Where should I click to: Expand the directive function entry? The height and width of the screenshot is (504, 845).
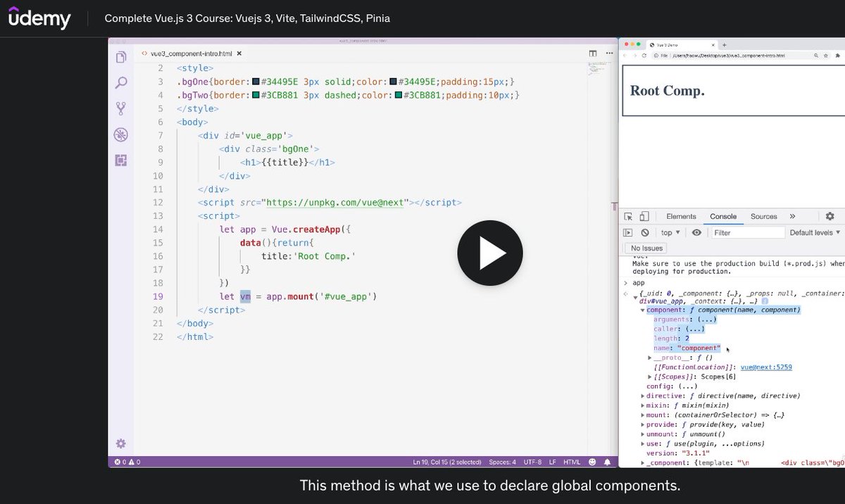(x=642, y=396)
